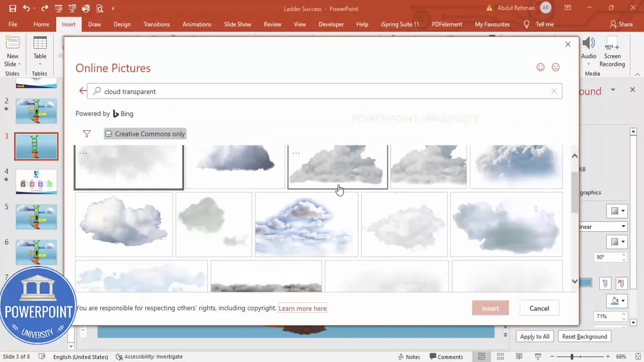Image resolution: width=644 pixels, height=362 pixels.
Task: Open the Learn more here link
Action: click(x=302, y=308)
